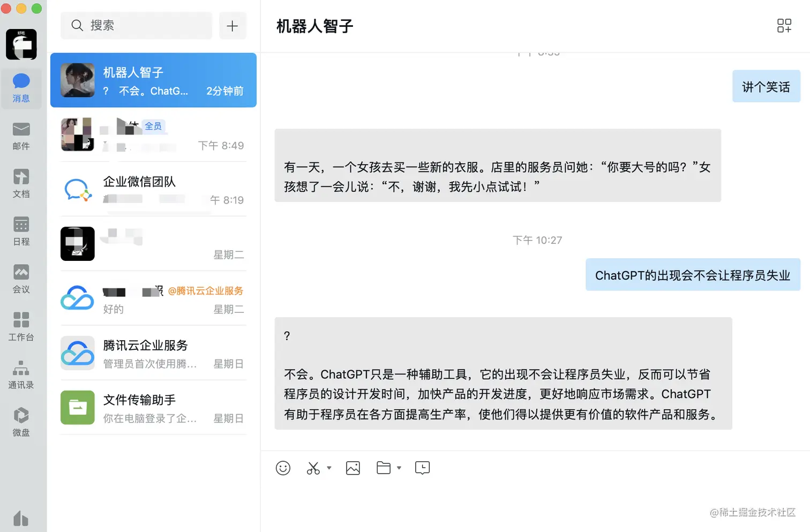The height and width of the screenshot is (532, 810).
Task: Expand the folder icon dropdown arrow
Action: pos(399,468)
